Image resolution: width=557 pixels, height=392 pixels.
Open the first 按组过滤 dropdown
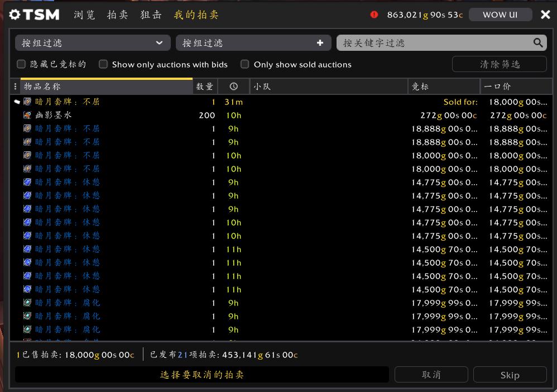[x=93, y=42]
